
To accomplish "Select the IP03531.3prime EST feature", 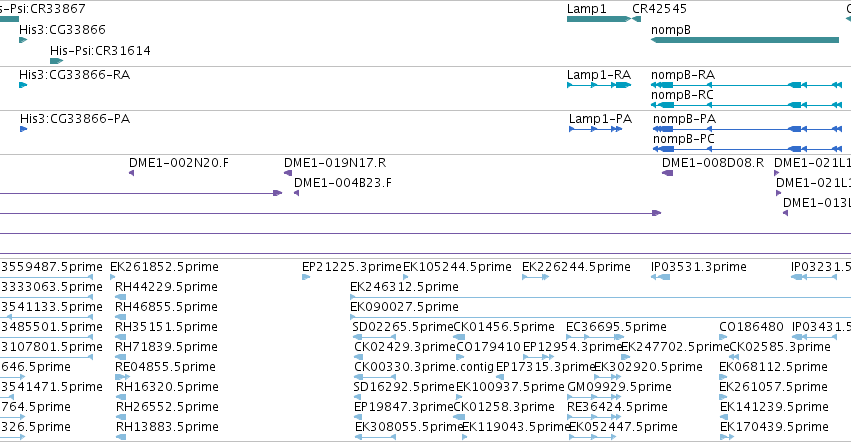I will tap(661, 277).
